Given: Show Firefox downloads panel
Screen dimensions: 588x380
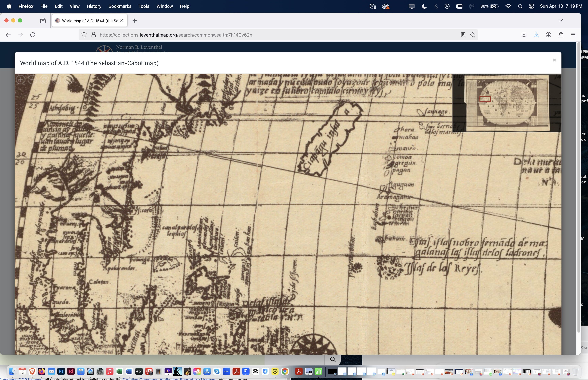Looking at the screenshot, I should 536,35.
